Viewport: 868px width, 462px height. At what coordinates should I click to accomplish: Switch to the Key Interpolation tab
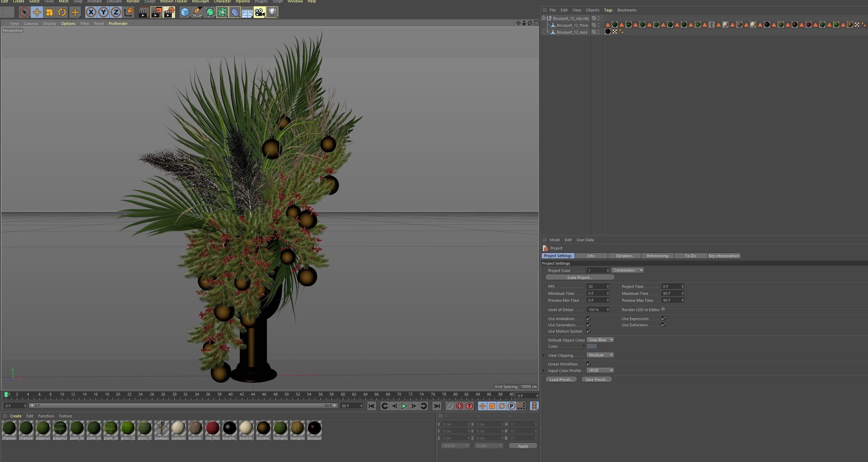pyautogui.click(x=724, y=256)
